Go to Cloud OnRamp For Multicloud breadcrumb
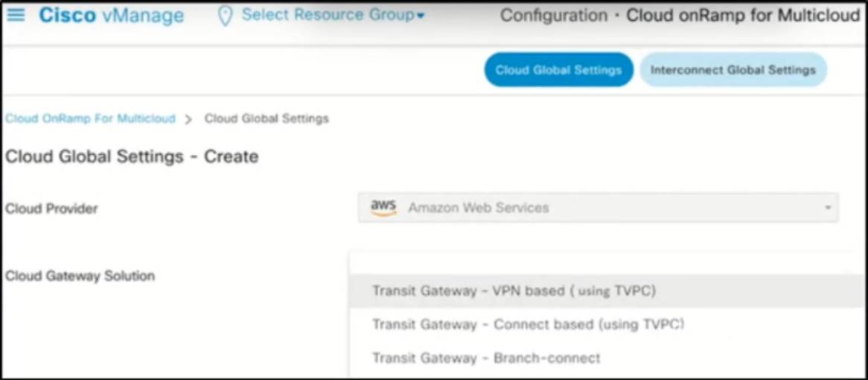This screenshot has height=380, width=868. click(x=90, y=118)
